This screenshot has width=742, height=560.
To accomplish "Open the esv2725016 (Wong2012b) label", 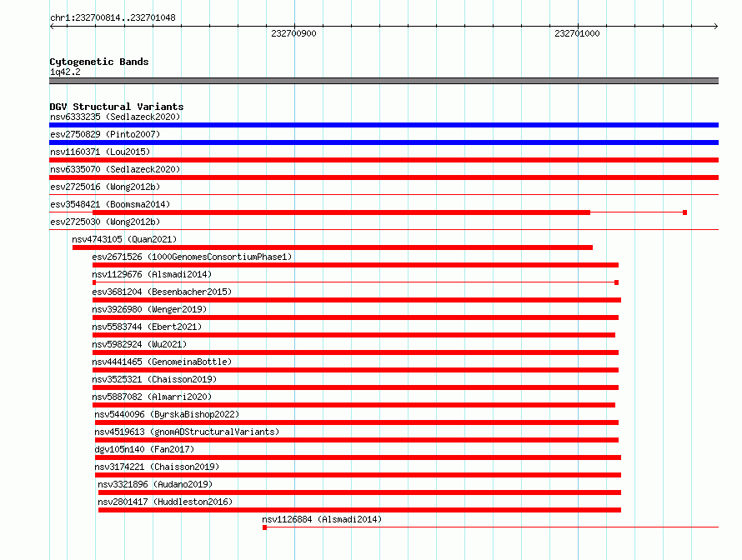I will [105, 187].
